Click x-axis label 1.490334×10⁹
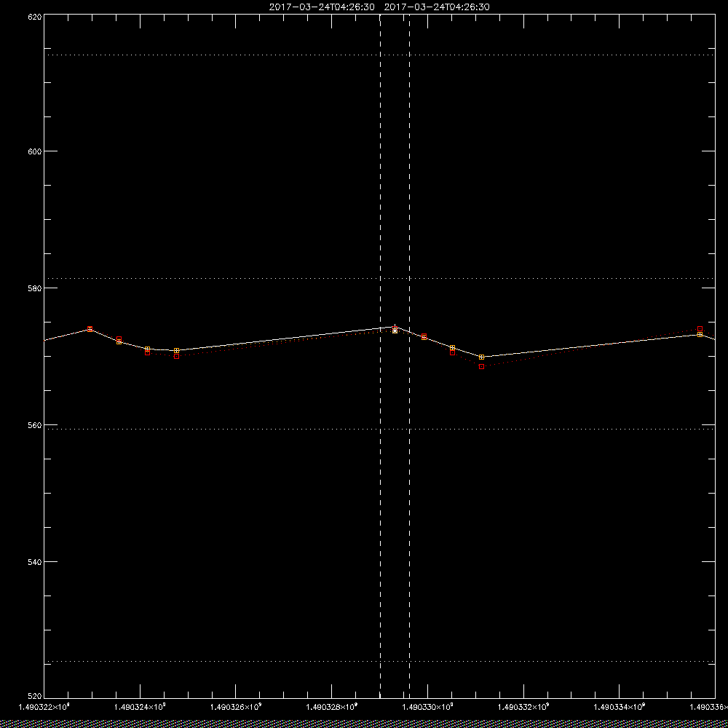728x728 pixels. [620, 707]
